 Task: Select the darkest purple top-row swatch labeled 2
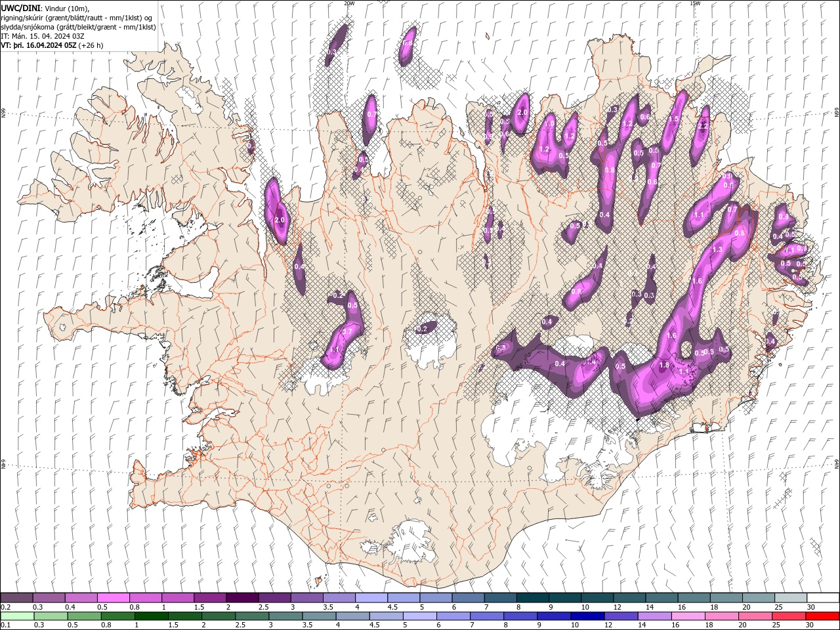point(242,598)
